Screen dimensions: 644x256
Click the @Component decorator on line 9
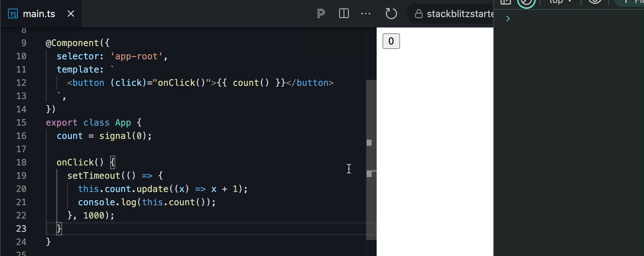[72, 43]
